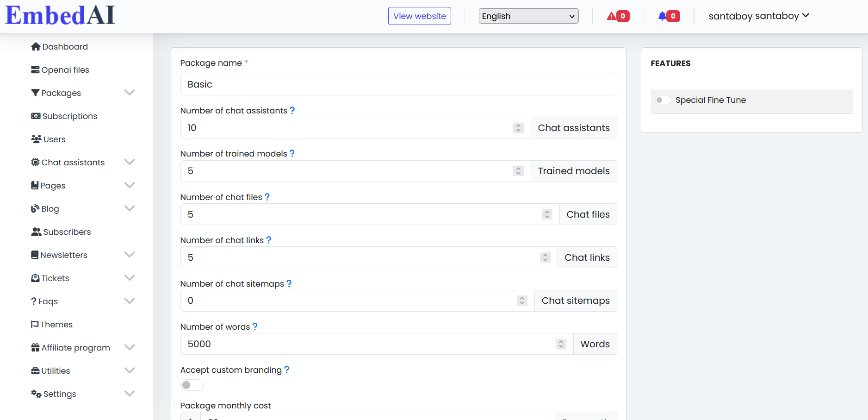Toggle the Special Fine Tune feature switch
The height and width of the screenshot is (420, 868).
(663, 100)
